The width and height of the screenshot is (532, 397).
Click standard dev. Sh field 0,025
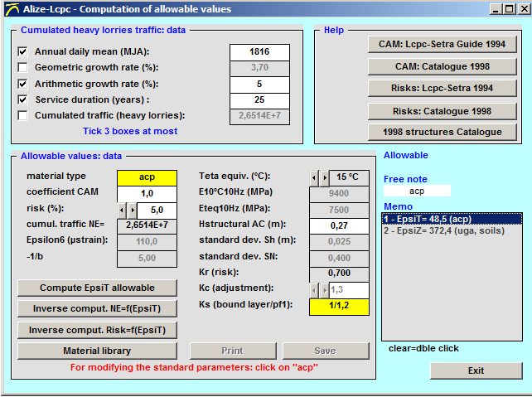[339, 242]
